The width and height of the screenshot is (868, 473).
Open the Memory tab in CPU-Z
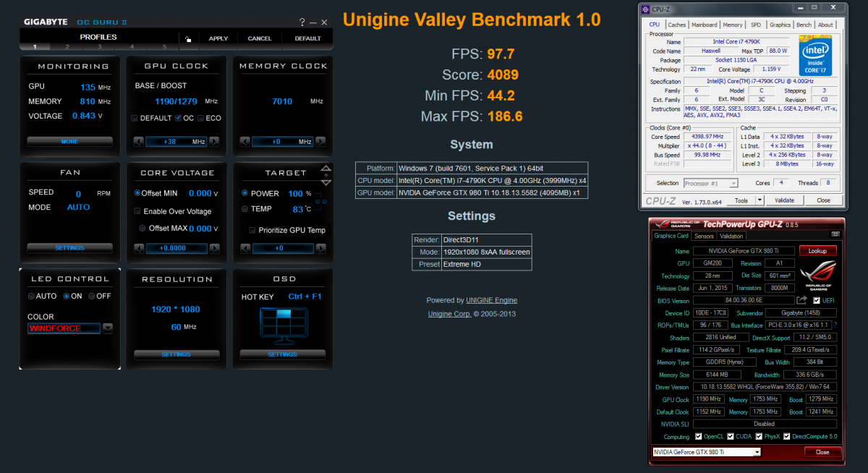(733, 25)
